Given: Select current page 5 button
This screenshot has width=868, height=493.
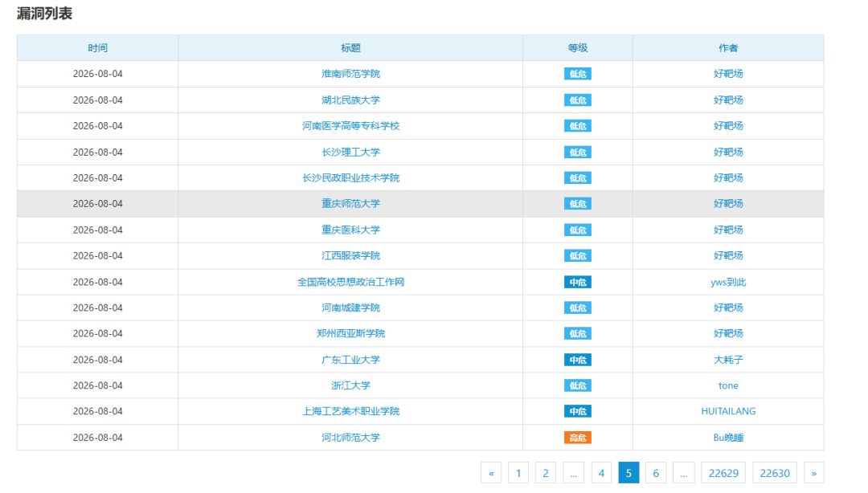Looking at the screenshot, I should click(628, 473).
